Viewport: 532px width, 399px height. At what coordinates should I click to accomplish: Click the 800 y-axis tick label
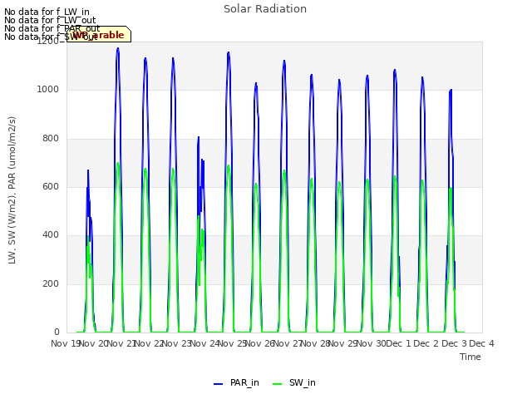pyautogui.click(x=51, y=139)
